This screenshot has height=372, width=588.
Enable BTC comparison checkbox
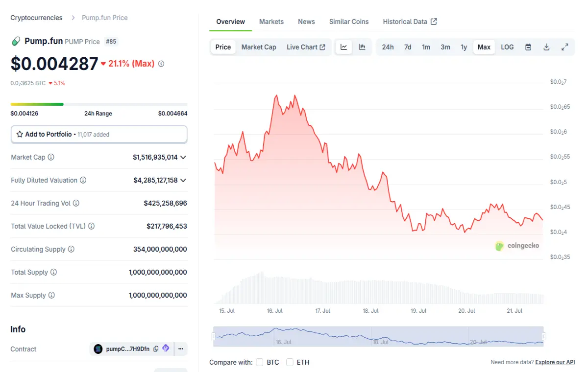tap(260, 362)
